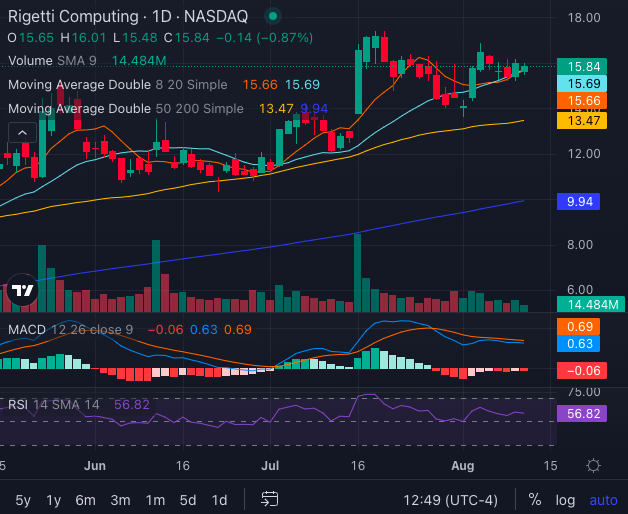Select the 5y time range
628x514 pixels.
click(x=23, y=500)
